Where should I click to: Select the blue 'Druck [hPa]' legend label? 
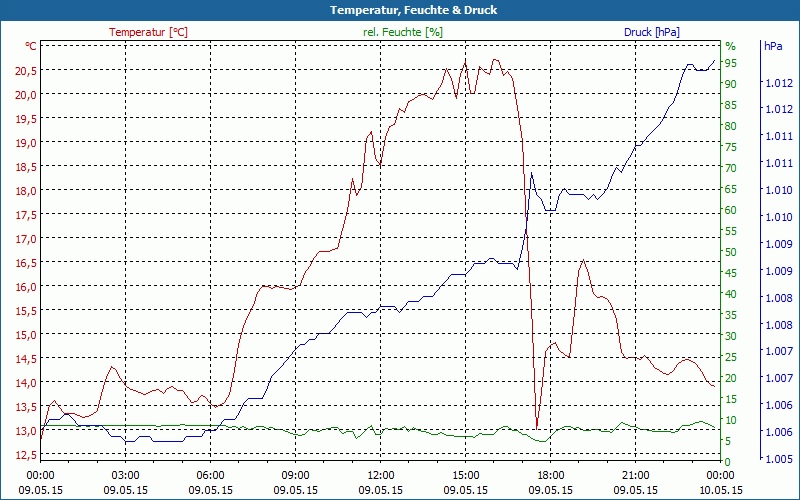coord(652,32)
